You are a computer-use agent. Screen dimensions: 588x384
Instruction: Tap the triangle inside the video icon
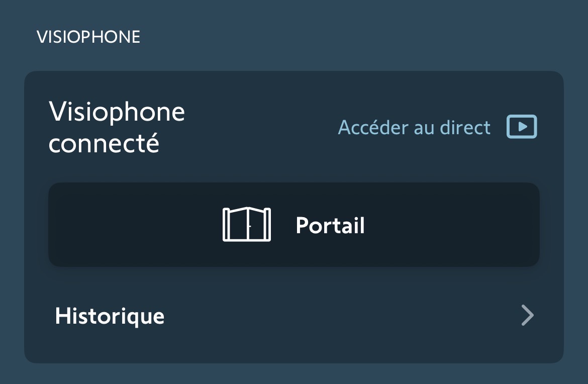coord(523,127)
